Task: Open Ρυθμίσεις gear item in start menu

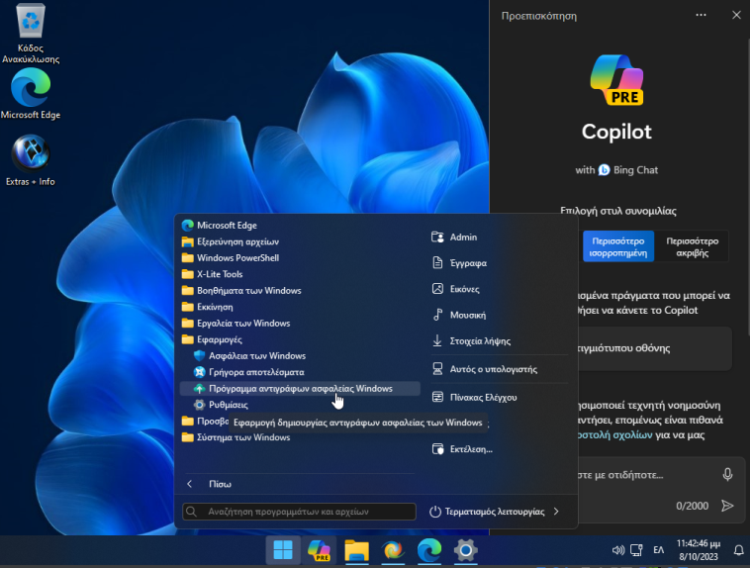Action: tap(221, 405)
